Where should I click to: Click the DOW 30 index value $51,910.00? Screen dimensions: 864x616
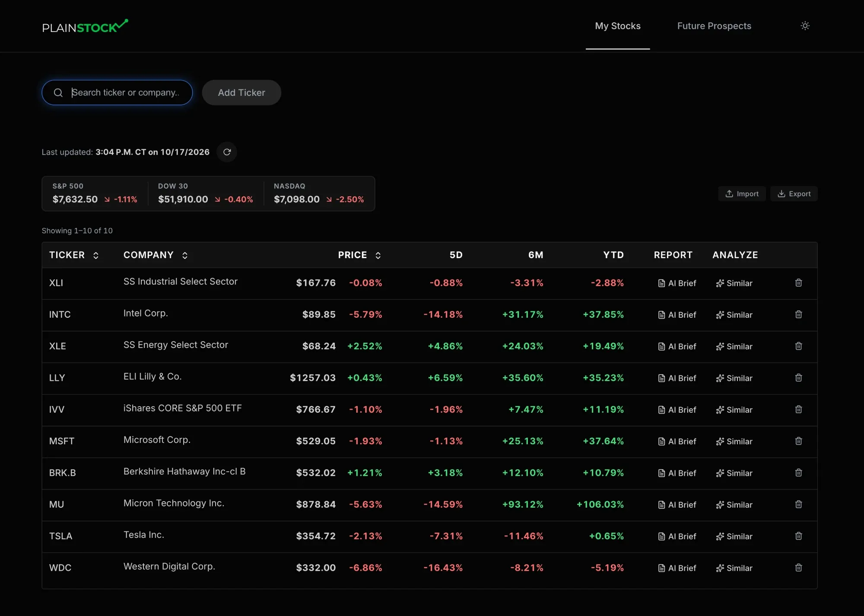pos(183,199)
